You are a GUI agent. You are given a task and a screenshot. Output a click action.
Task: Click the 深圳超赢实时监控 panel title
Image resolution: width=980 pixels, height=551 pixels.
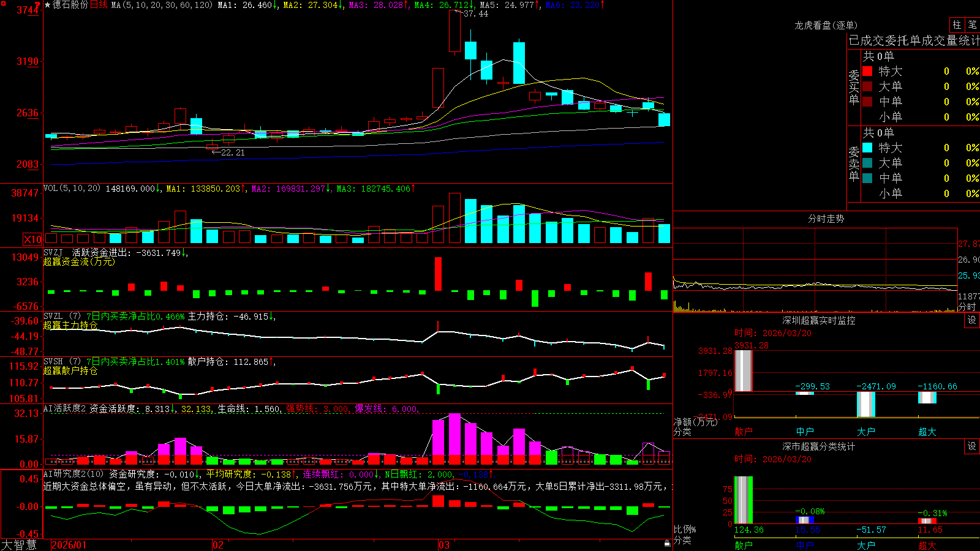point(818,320)
